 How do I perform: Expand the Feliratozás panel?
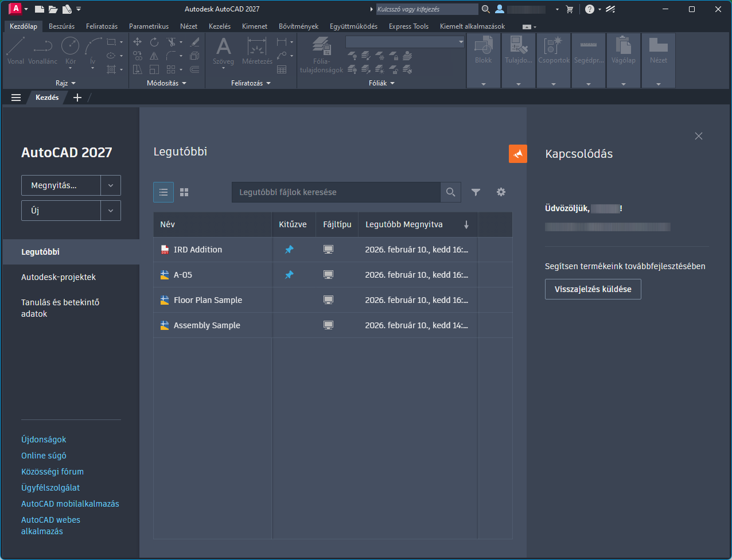click(x=251, y=83)
